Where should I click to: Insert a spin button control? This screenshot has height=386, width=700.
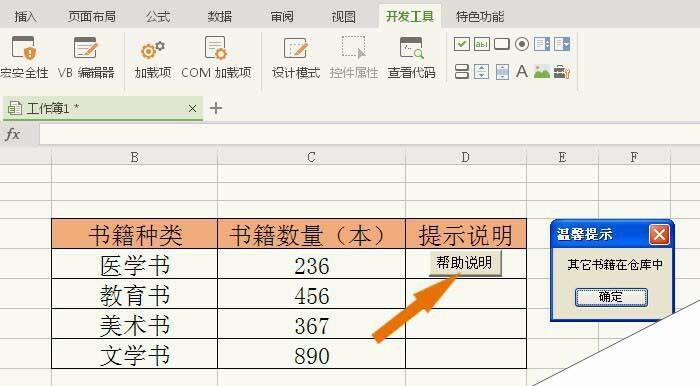[x=481, y=71]
